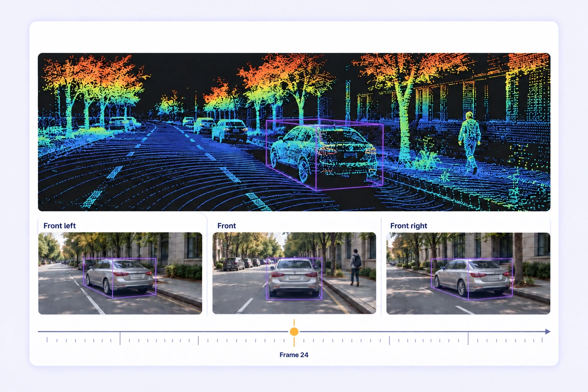Select the orange timeline playhead marker
Image resolution: width=588 pixels, height=392 pixels.
[294, 332]
